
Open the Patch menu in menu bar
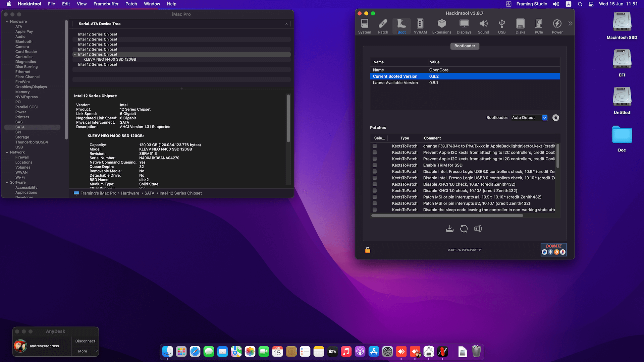(x=131, y=4)
